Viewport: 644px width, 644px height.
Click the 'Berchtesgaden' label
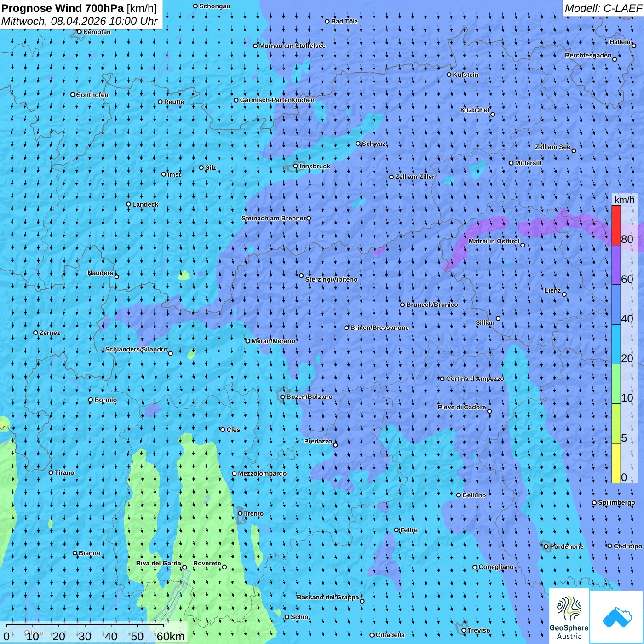(x=588, y=55)
